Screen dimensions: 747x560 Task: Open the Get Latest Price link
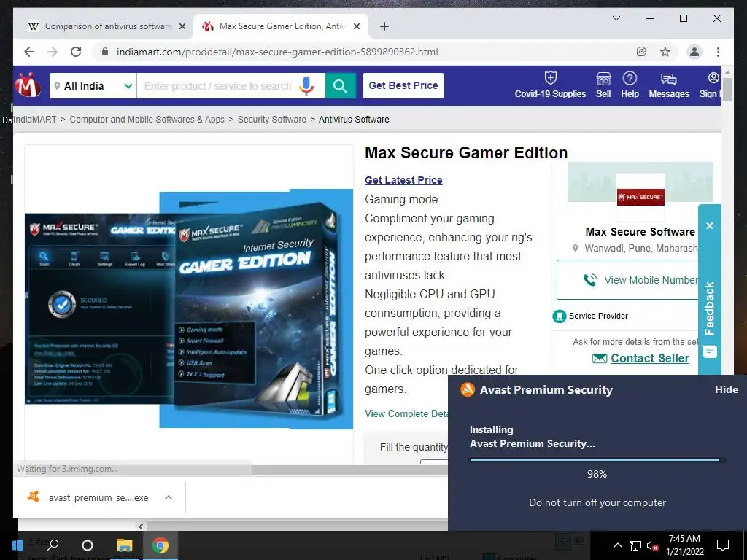[403, 180]
